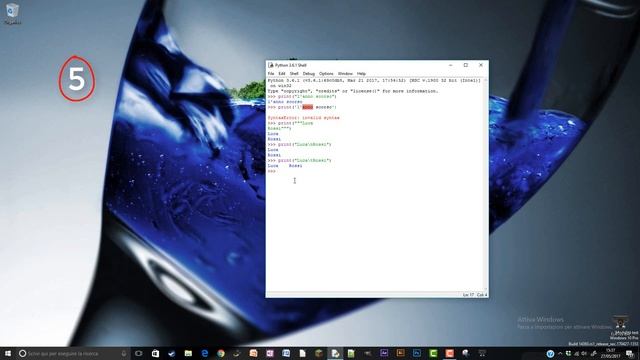640x360 pixels.
Task: Select the active Python IDLE taskbar icon
Action: [335, 353]
